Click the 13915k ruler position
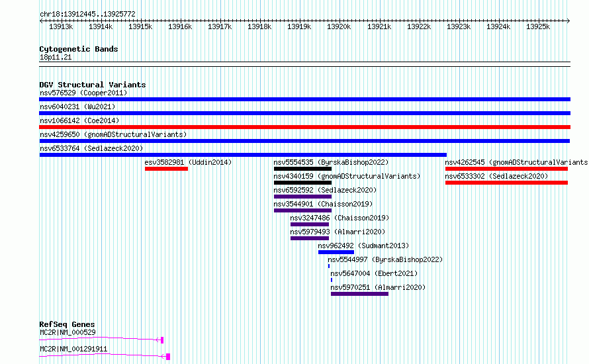 (x=140, y=26)
